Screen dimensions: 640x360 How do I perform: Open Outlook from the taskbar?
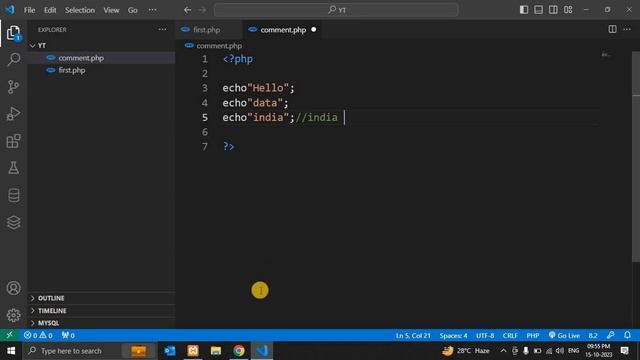point(169,351)
